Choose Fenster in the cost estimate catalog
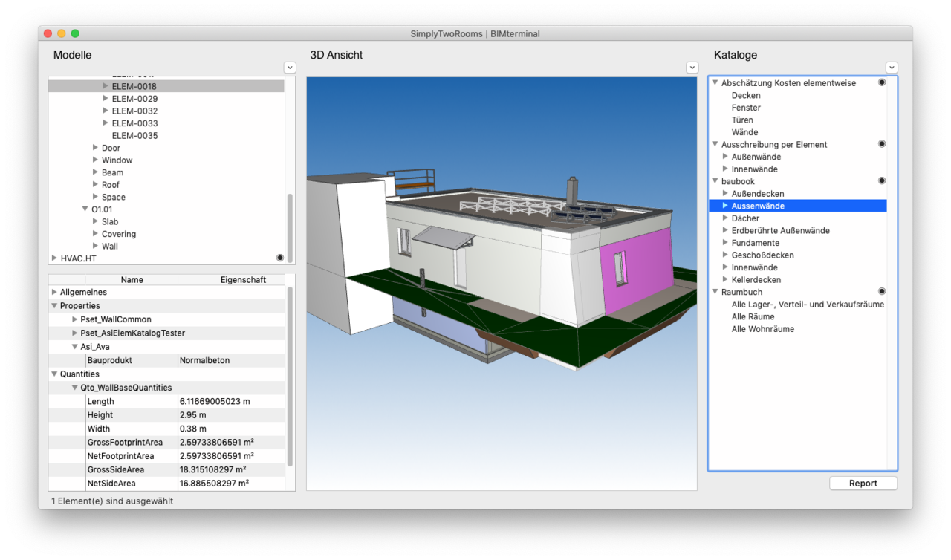The image size is (951, 560). [746, 108]
